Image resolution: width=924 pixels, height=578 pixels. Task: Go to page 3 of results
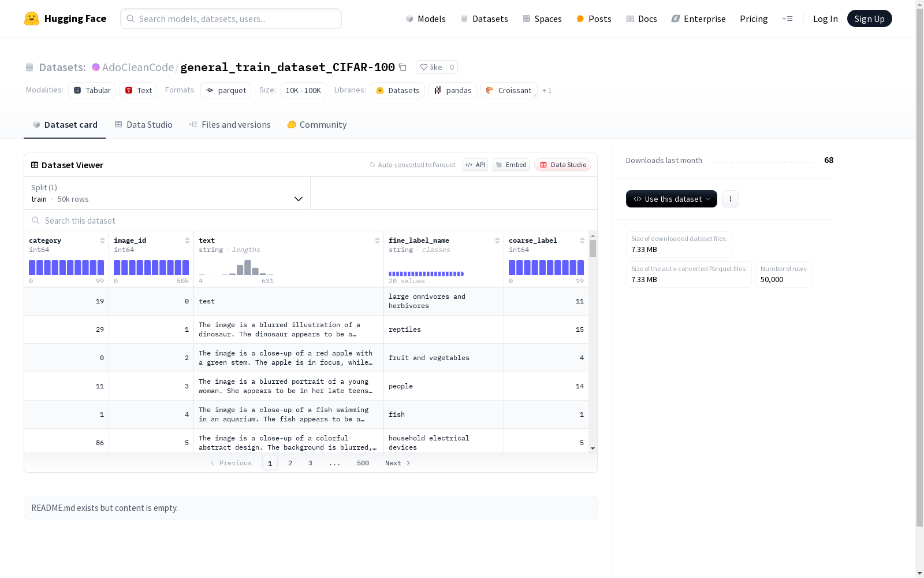tap(310, 463)
